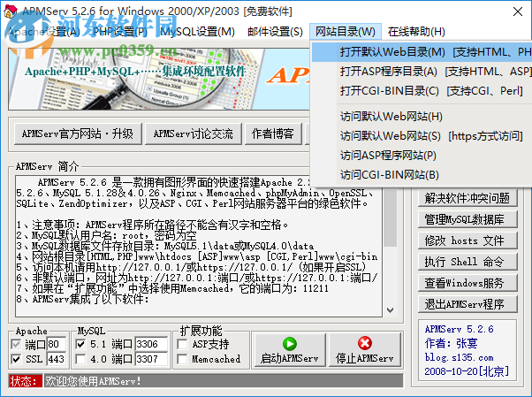Screen dimensions: 532x397
Task: Click the red stop icon on 停止APMServ
Action: pos(365,343)
